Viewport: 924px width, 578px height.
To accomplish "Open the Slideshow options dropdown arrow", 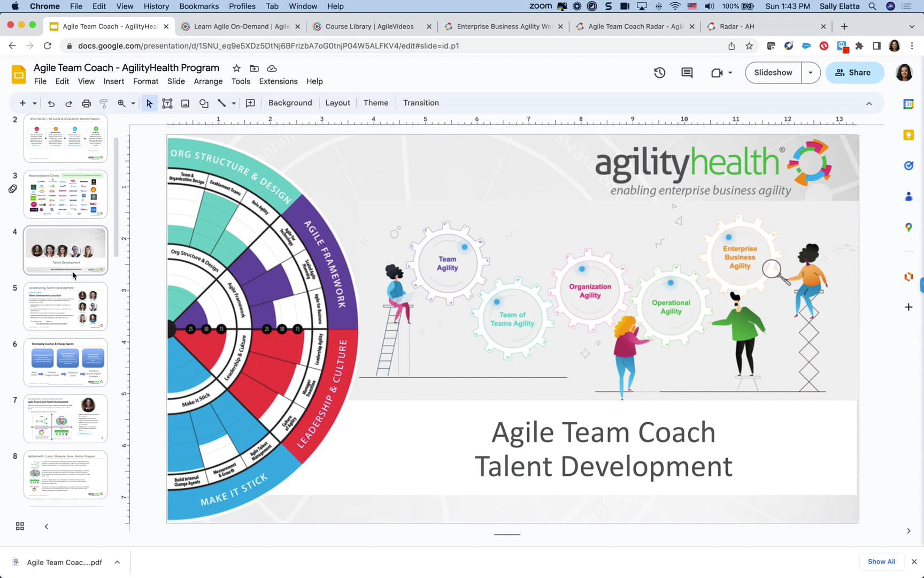I will (810, 72).
